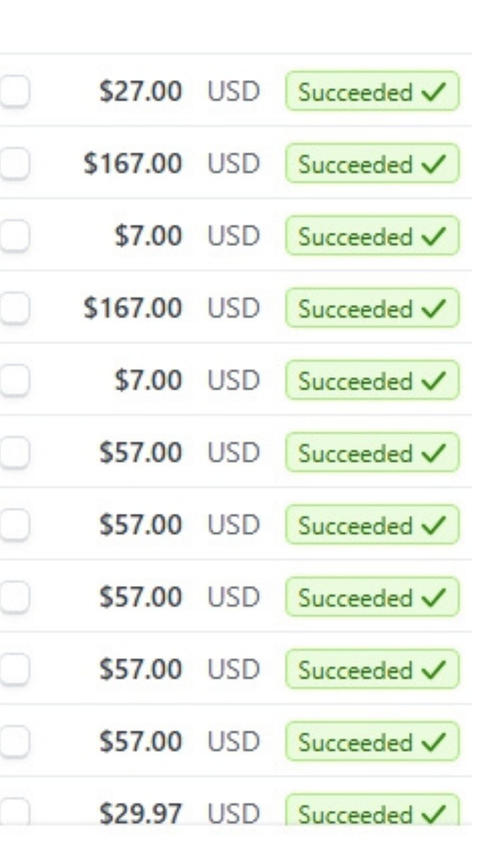
Task: Open the Succeeded status badge for the first $7.00 payment
Action: pos(372,236)
